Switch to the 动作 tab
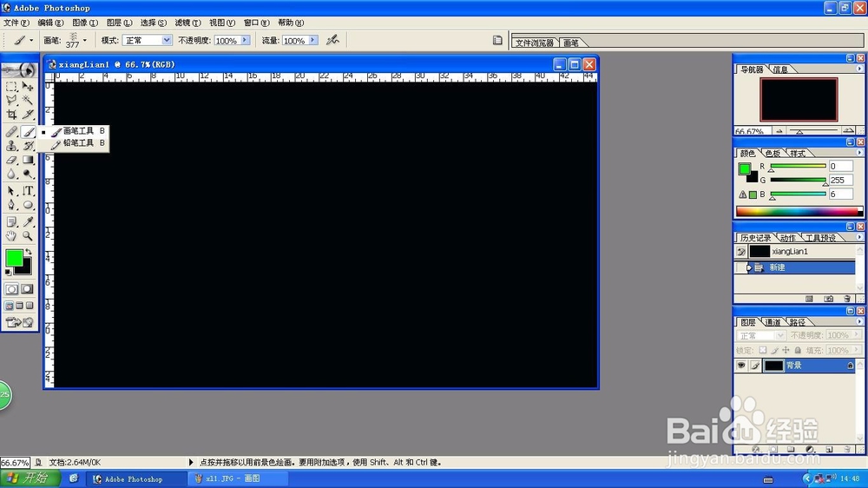The image size is (868, 488). [787, 238]
